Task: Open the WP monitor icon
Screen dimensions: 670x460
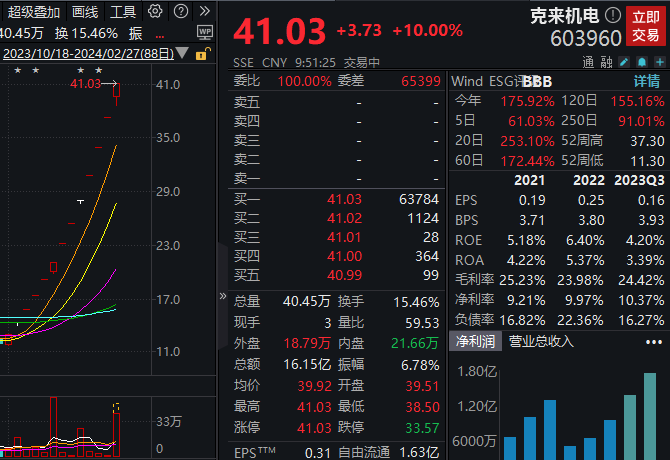Action: [x=205, y=32]
